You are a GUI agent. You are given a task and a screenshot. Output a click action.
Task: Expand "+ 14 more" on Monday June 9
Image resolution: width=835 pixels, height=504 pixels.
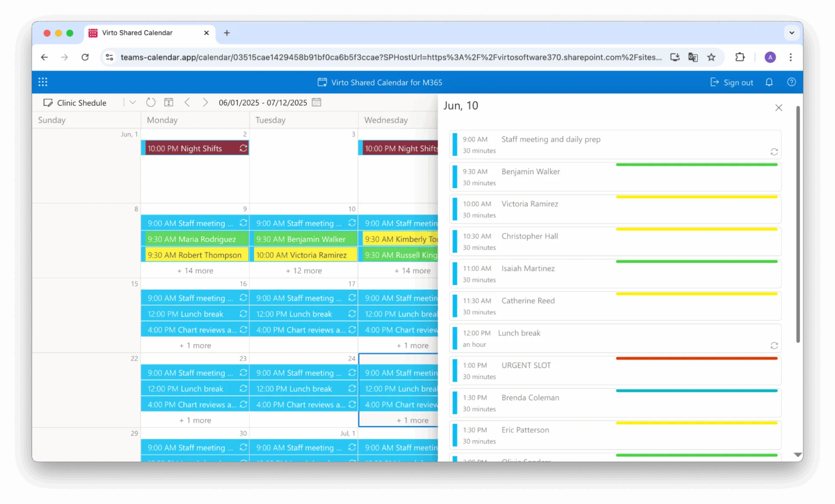click(x=195, y=271)
